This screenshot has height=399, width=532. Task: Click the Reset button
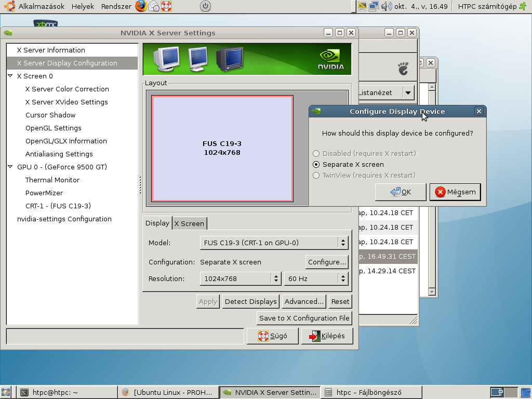pyautogui.click(x=340, y=302)
